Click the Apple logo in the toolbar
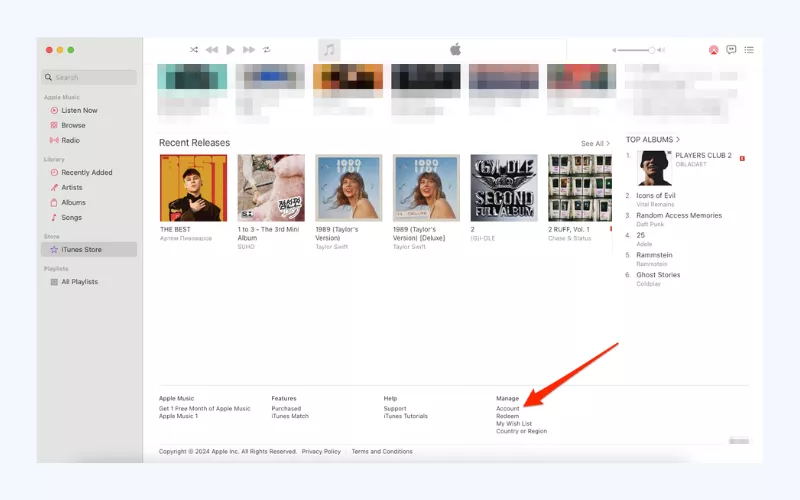Screen dimensions: 800x500 [x=456, y=49]
